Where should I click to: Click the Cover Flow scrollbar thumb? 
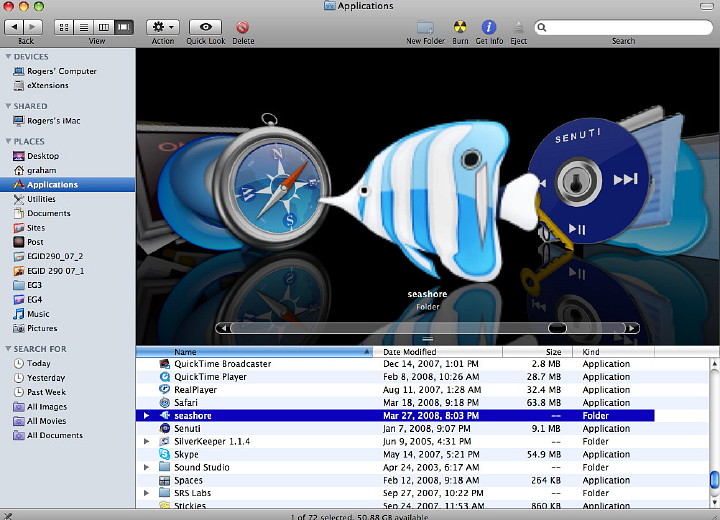[557, 328]
